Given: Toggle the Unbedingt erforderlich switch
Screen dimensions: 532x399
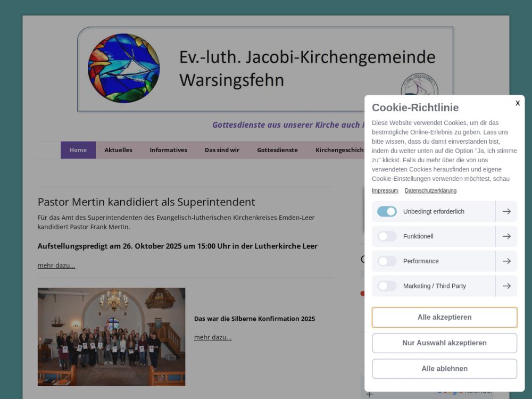Looking at the screenshot, I should (x=387, y=212).
